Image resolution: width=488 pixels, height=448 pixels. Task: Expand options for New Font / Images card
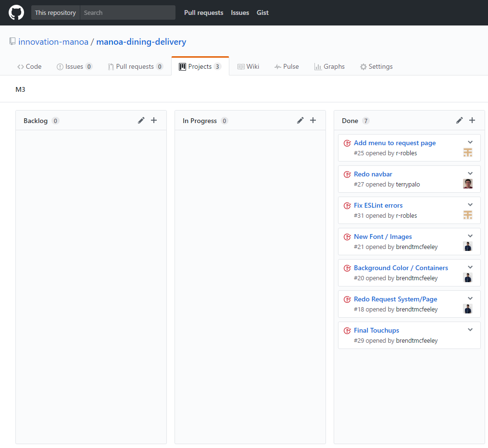pyautogui.click(x=470, y=236)
